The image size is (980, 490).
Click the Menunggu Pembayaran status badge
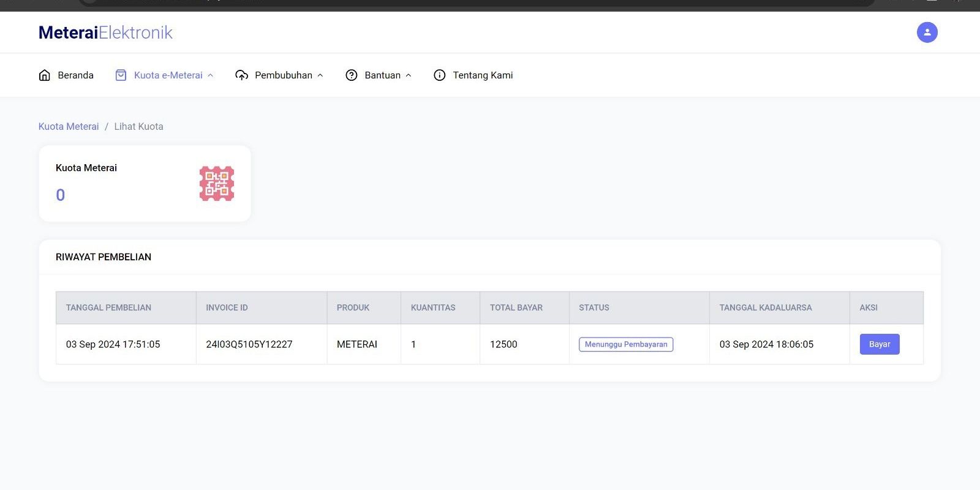pyautogui.click(x=626, y=344)
